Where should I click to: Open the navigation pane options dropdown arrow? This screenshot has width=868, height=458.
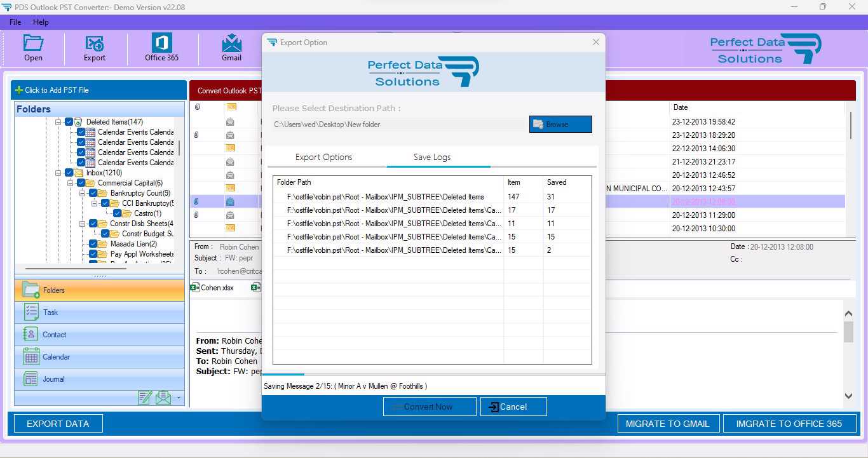[179, 398]
